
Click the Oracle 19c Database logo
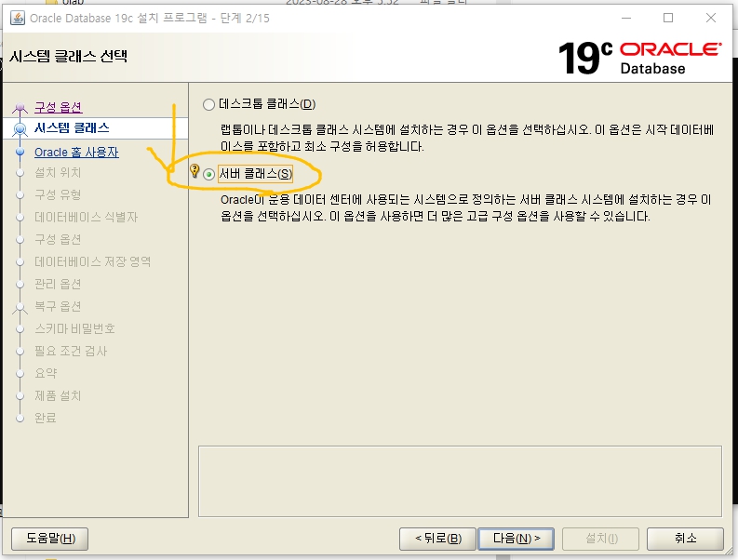pyautogui.click(x=639, y=59)
